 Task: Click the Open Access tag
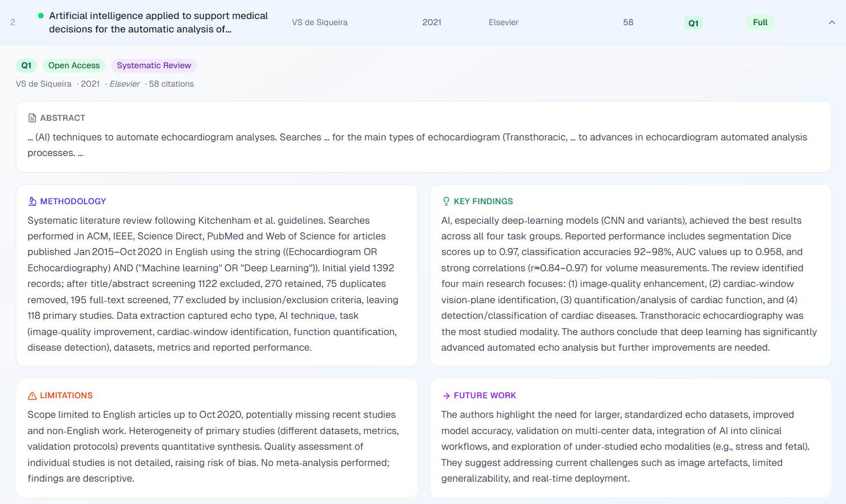tap(74, 65)
